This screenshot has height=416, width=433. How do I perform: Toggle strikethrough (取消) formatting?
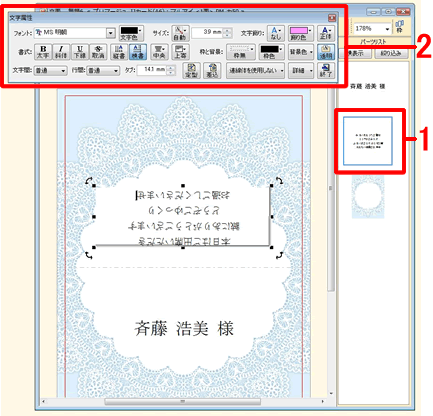pos(98,52)
